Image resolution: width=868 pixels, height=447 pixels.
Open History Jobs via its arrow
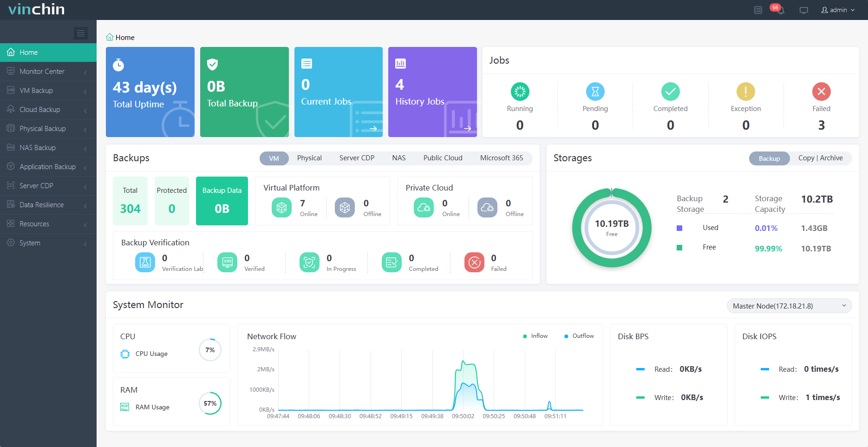[x=467, y=129]
